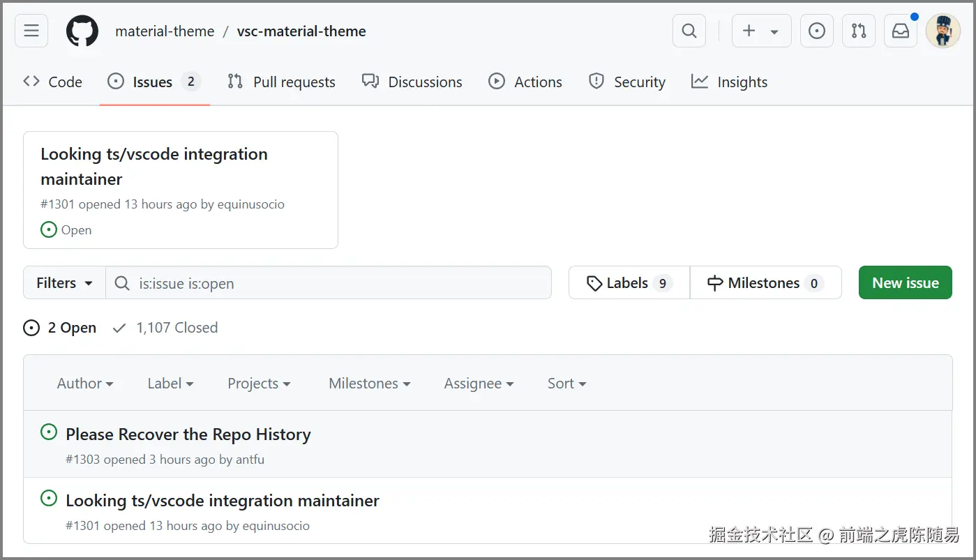976x560 pixels.
Task: Expand the create new plus dropdown
Action: [x=761, y=31]
